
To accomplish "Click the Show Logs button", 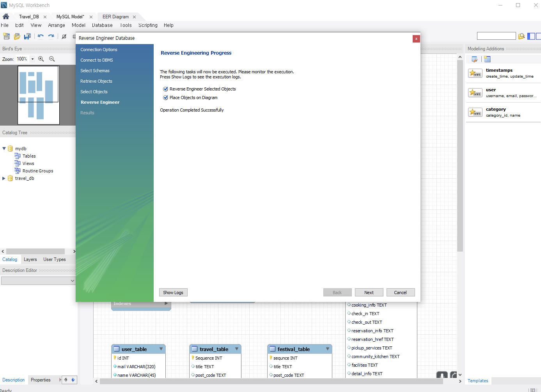I will click(173, 293).
